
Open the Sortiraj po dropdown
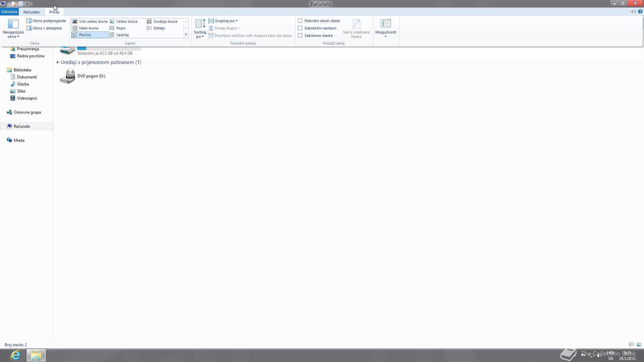pyautogui.click(x=200, y=28)
